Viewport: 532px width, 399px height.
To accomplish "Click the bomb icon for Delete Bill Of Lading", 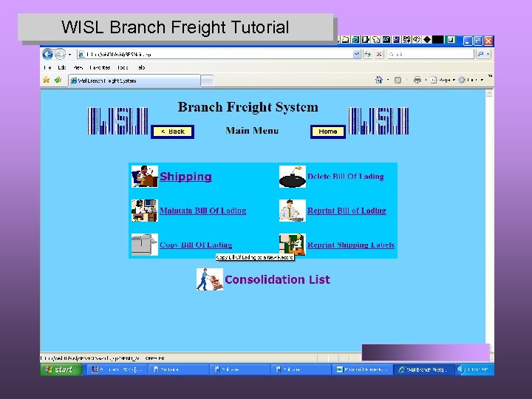I will tap(293, 177).
